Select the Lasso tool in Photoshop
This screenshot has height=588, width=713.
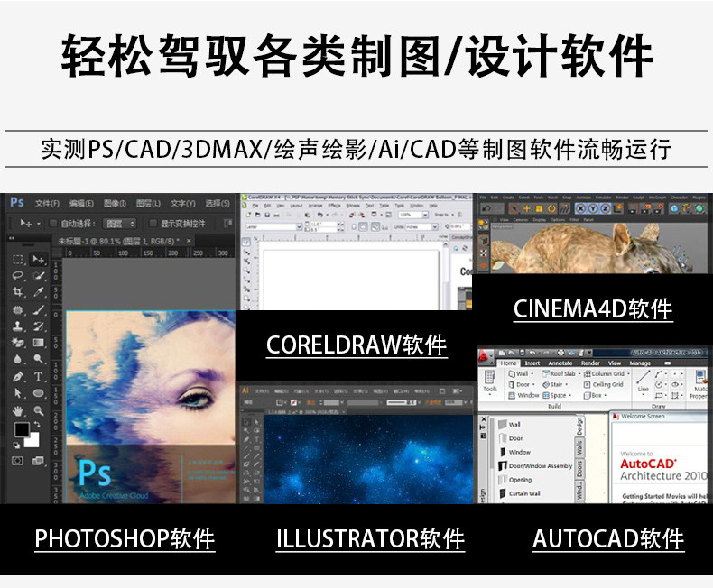click(18, 275)
